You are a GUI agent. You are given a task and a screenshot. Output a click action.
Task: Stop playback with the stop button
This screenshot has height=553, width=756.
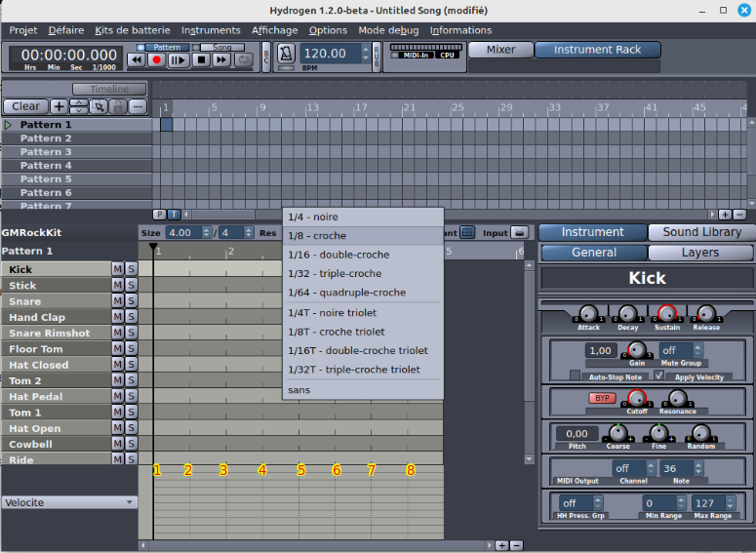point(201,60)
